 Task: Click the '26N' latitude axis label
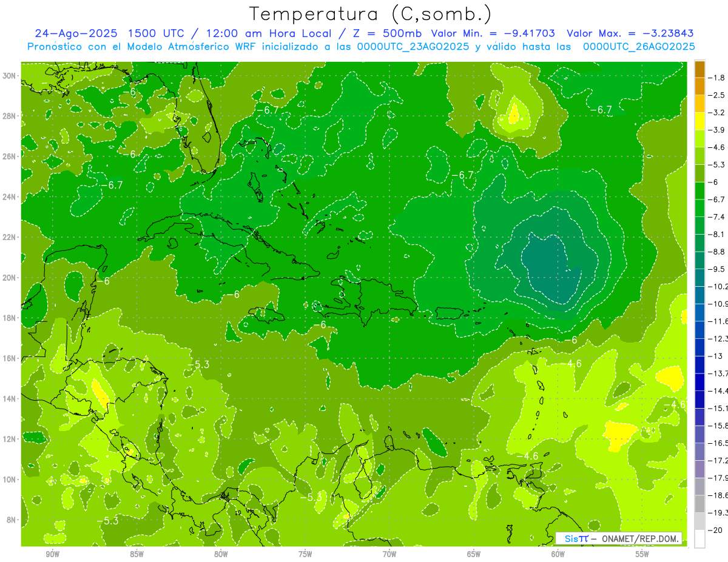tap(9, 156)
